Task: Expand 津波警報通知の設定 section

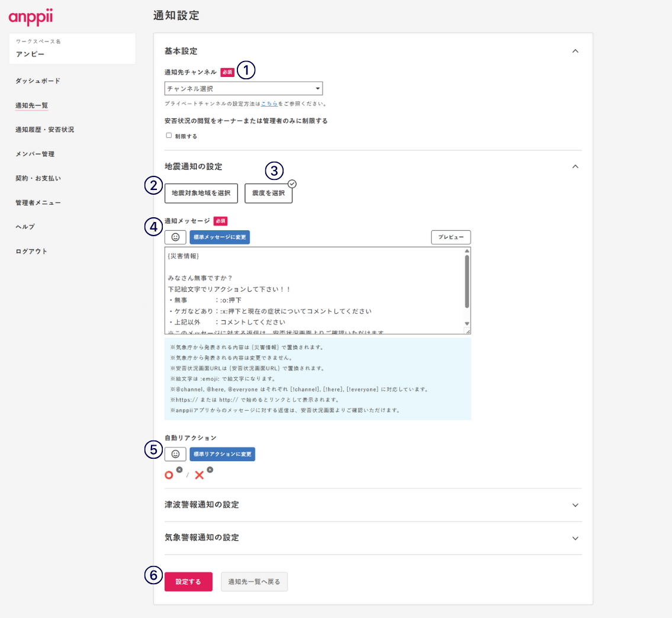Action: tap(575, 505)
